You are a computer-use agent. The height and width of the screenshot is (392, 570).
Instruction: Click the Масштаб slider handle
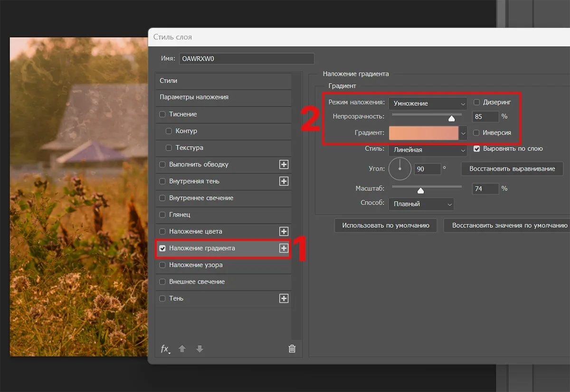point(420,191)
